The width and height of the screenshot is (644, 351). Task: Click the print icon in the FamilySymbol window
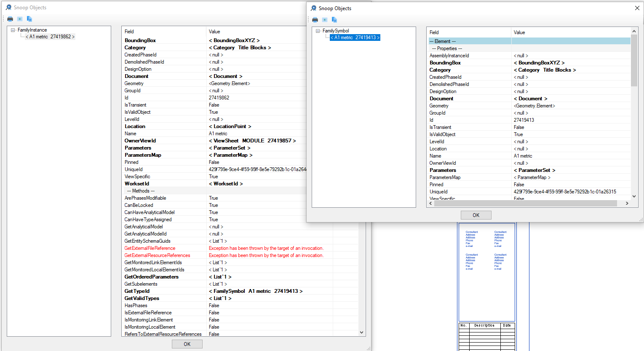point(315,20)
